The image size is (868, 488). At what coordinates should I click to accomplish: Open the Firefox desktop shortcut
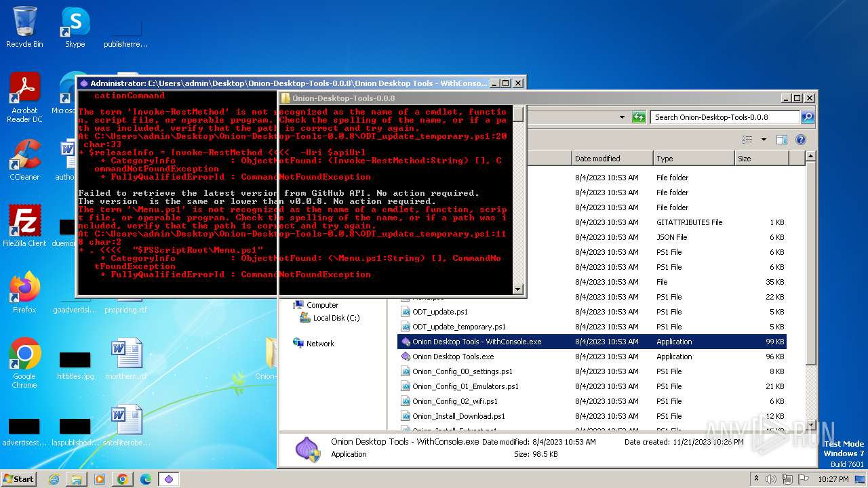[x=24, y=293]
